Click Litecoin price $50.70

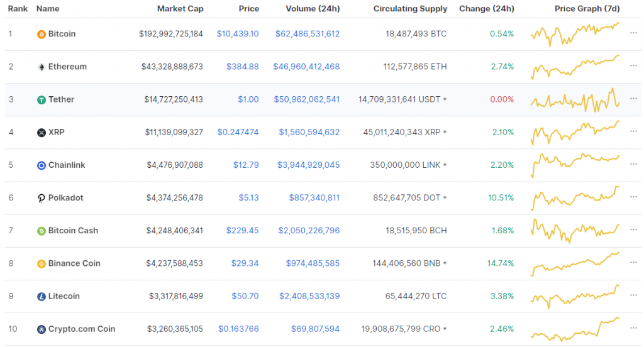pyautogui.click(x=245, y=296)
